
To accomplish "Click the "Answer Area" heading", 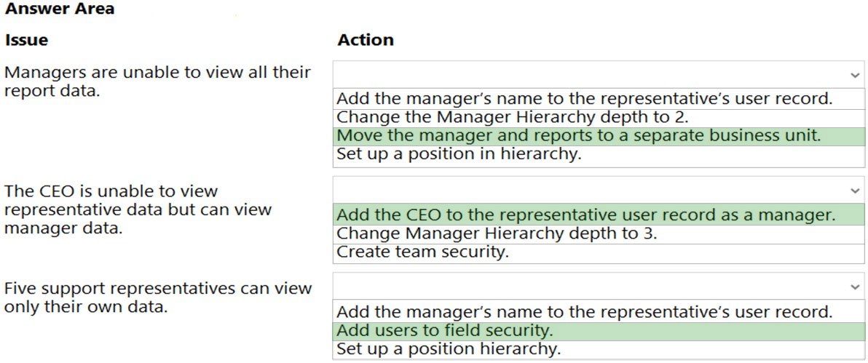I will 59,9.
